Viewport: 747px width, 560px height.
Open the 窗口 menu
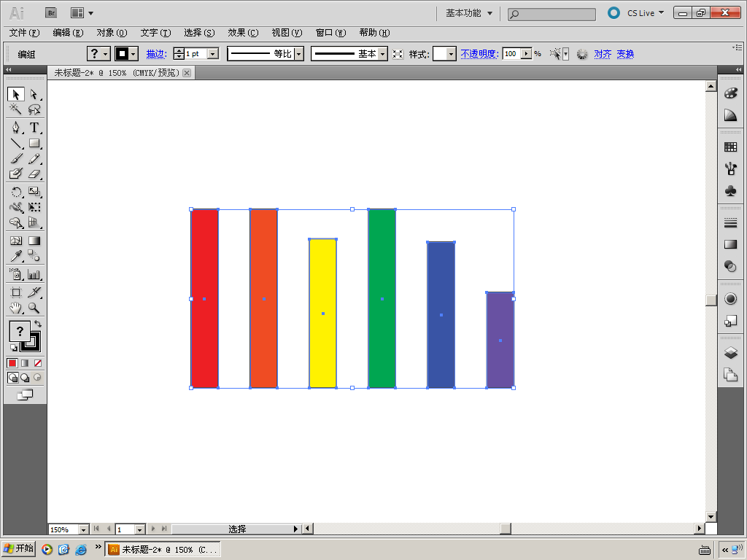[330, 33]
